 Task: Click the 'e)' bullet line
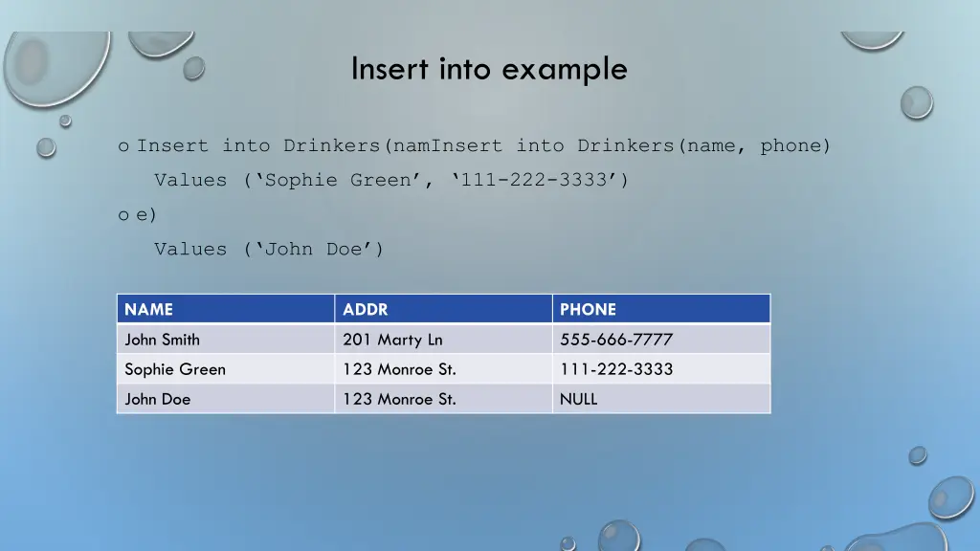[146, 215]
